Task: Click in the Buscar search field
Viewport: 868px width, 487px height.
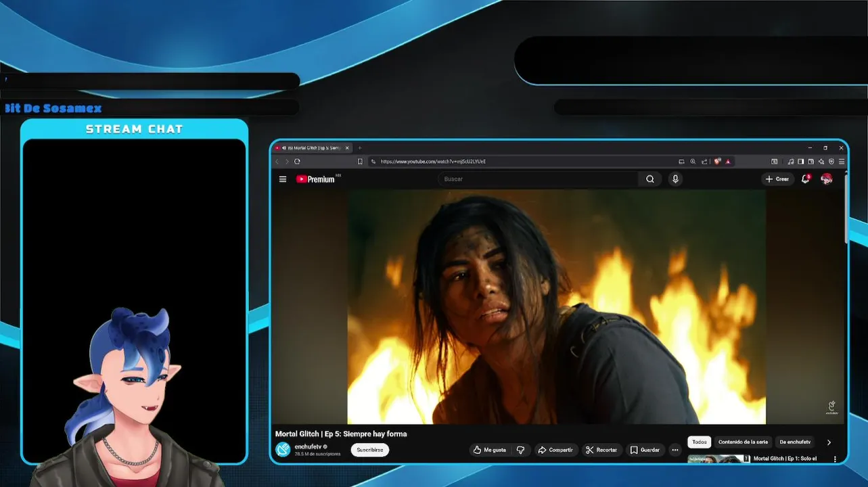Action: point(539,179)
